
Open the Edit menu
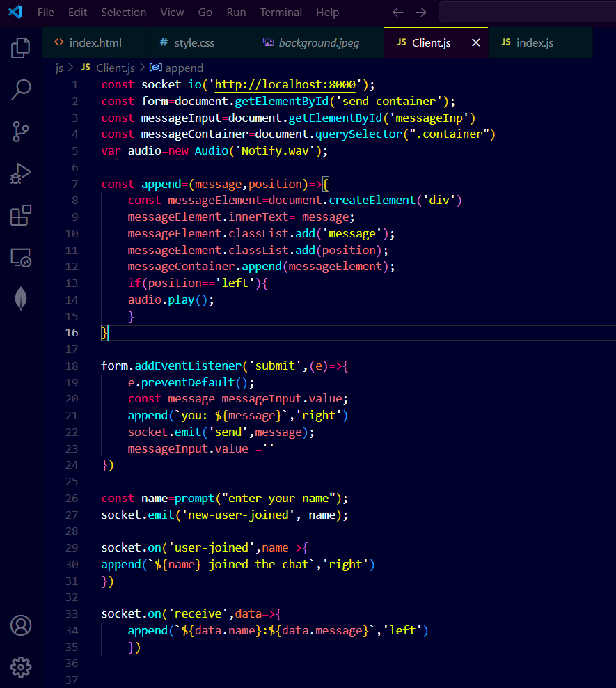[77, 13]
